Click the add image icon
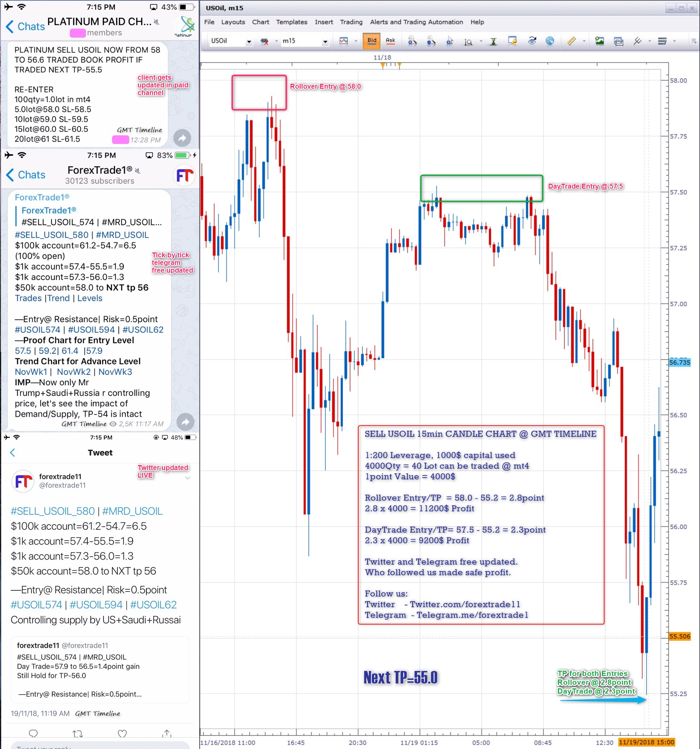The width and height of the screenshot is (700, 749). (599, 41)
